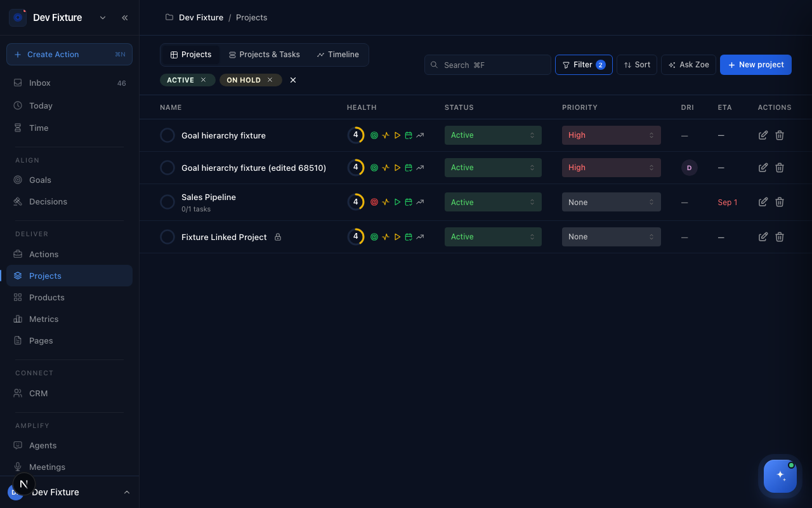Open the Dev Fixture workspace logo
Image resolution: width=812 pixels, height=508 pixels.
click(x=18, y=18)
